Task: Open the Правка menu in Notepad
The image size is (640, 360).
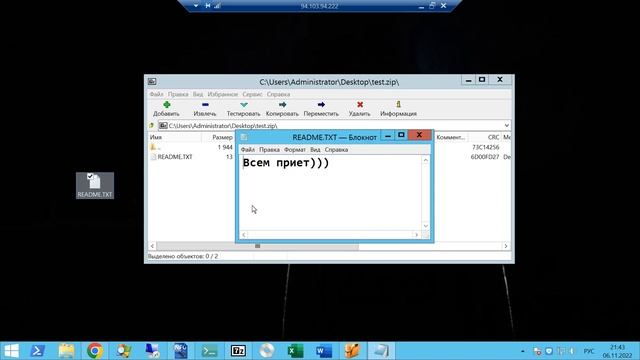Action: coord(269,150)
